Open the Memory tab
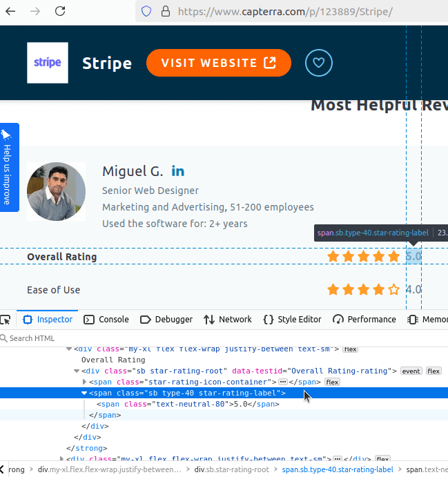 click(427, 320)
